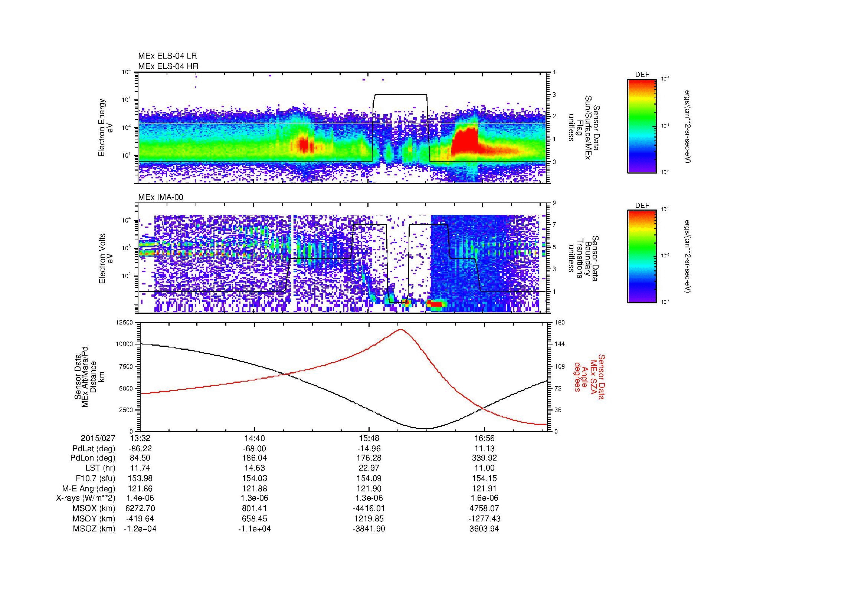The image size is (868, 613).
Task: Click MSOY value 658.45
Action: point(255,518)
